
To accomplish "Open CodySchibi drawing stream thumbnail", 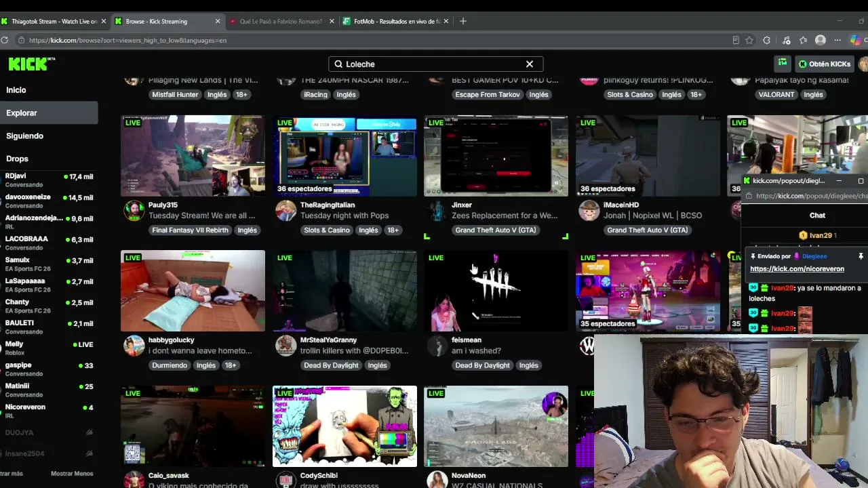I will [344, 426].
